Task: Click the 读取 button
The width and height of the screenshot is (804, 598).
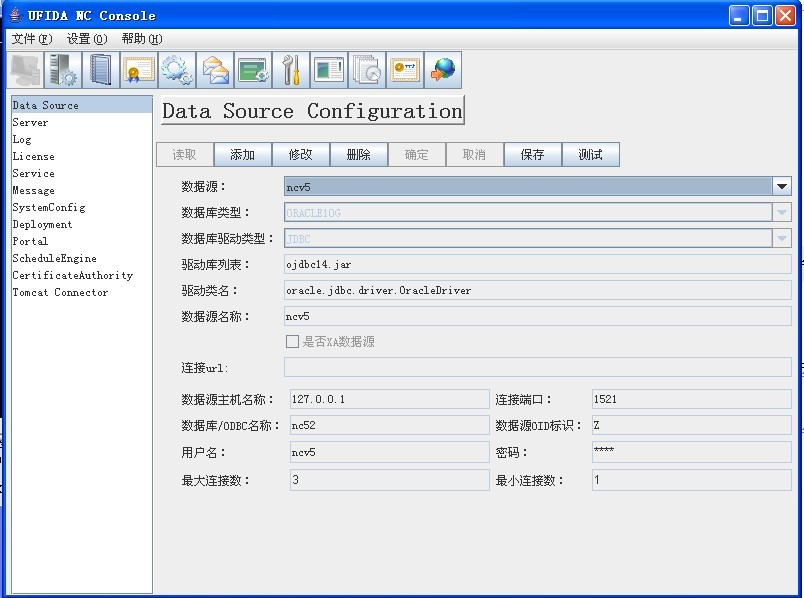Action: click(185, 154)
